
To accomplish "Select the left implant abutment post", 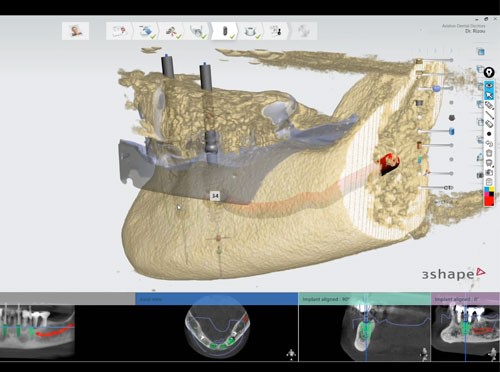I will (x=168, y=66).
